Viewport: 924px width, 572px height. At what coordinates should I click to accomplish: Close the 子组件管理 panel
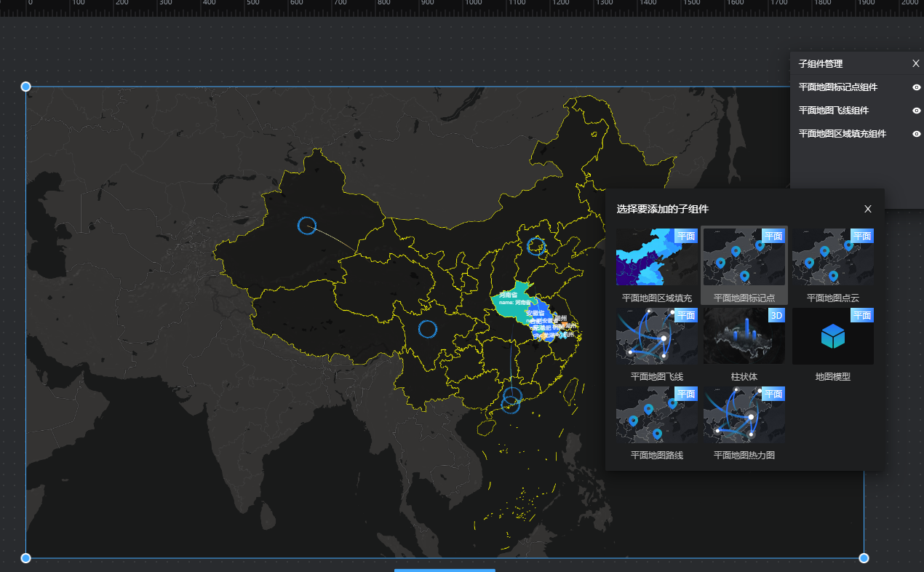coord(915,64)
